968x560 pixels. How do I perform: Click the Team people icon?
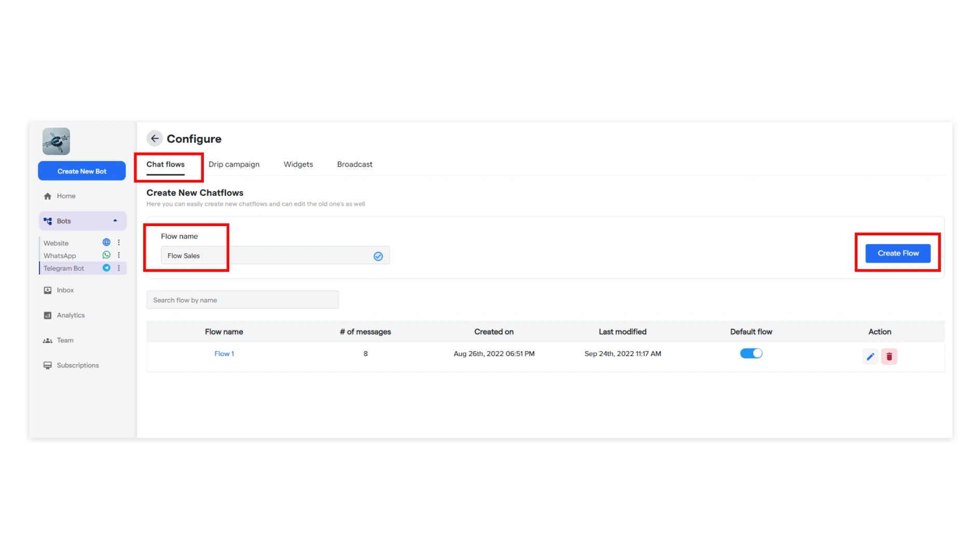(x=48, y=341)
